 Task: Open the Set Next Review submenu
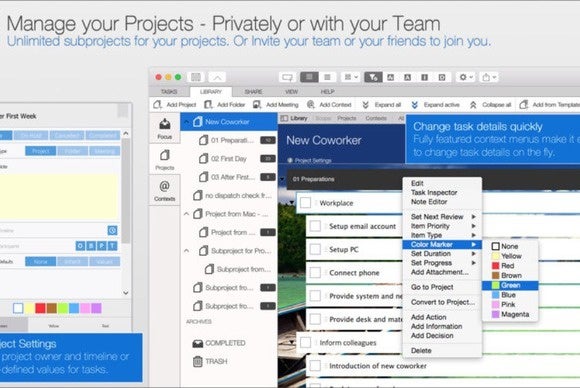coord(442,217)
